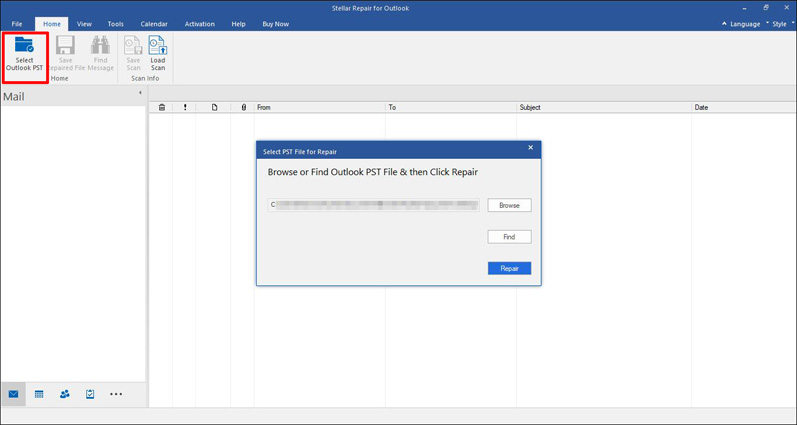Click the Find button in dialog
The width and height of the screenshot is (797, 425).
click(x=509, y=237)
